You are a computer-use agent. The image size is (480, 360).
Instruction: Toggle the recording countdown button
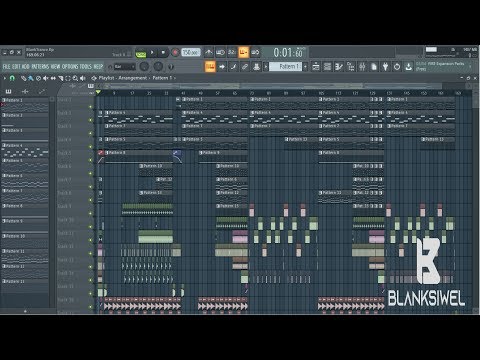point(232,52)
